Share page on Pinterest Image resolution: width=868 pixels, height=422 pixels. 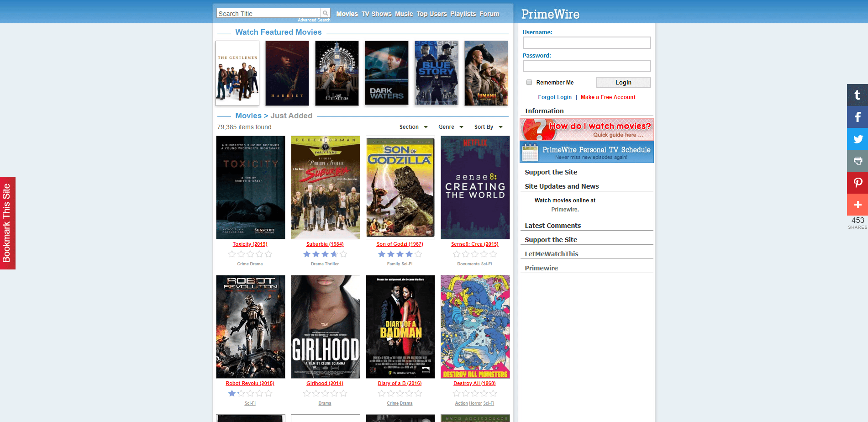coord(857,183)
